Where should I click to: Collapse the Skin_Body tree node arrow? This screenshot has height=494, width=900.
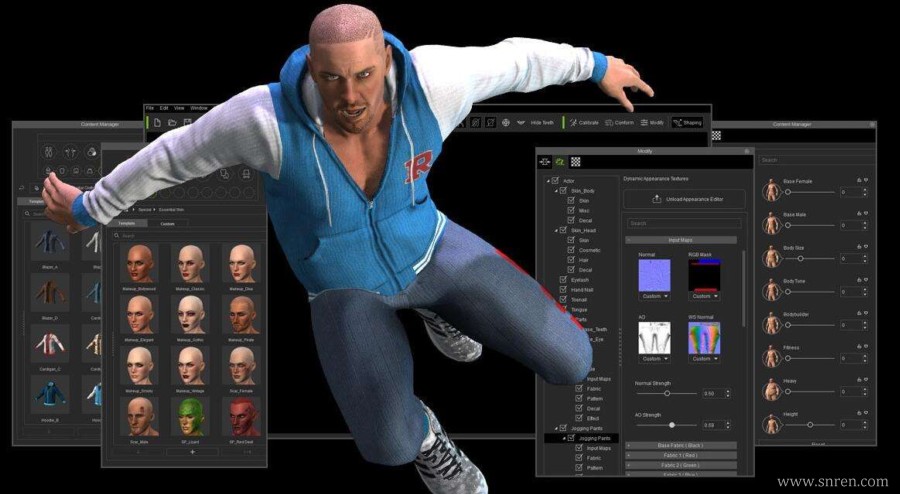[x=556, y=190]
